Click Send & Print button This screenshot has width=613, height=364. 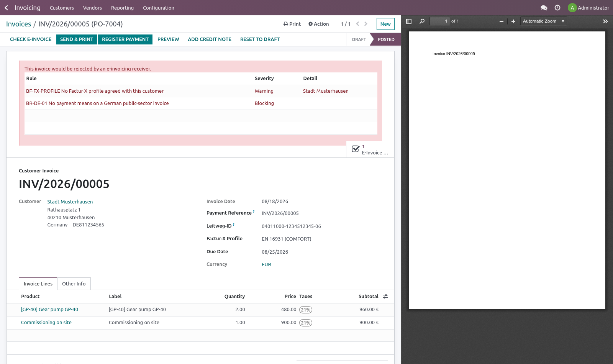(77, 39)
